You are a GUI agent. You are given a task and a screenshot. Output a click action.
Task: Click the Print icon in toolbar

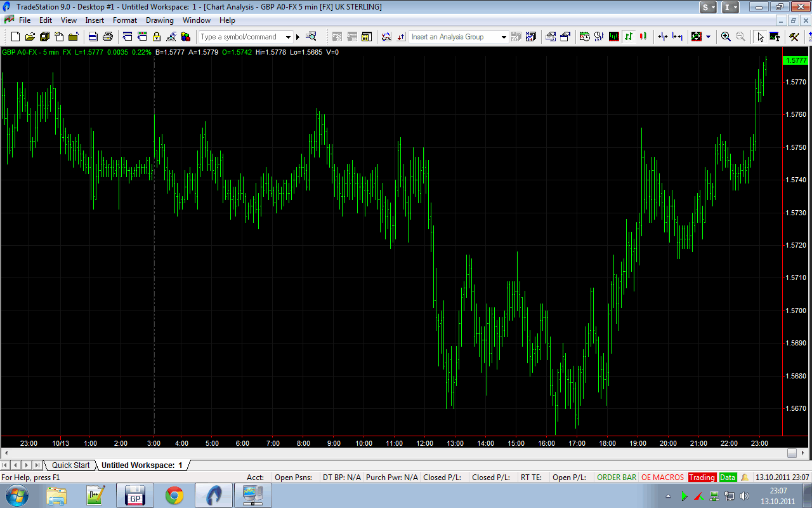click(108, 37)
